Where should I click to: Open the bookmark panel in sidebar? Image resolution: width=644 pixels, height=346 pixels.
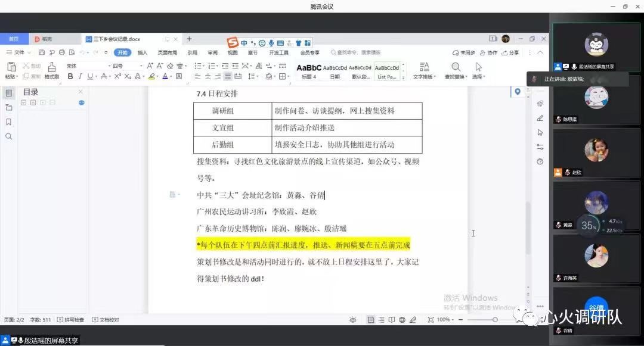9,121
